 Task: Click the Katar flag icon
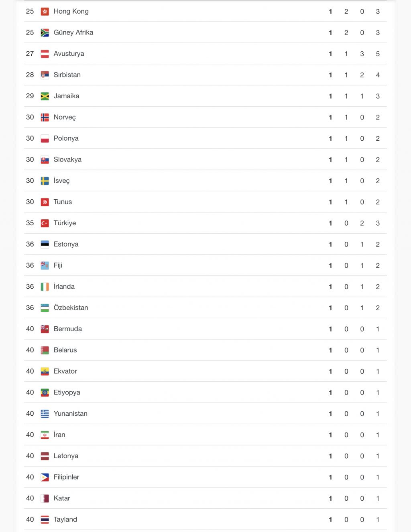coord(45,498)
